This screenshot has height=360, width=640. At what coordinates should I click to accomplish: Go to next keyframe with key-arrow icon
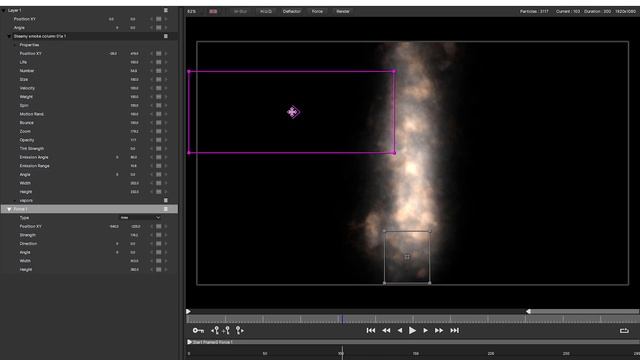[240, 330]
